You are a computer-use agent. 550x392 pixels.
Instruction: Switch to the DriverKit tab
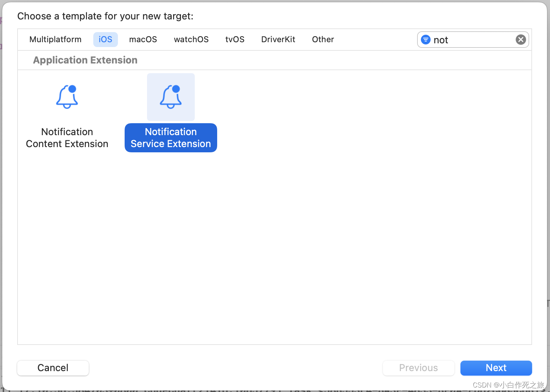click(278, 40)
